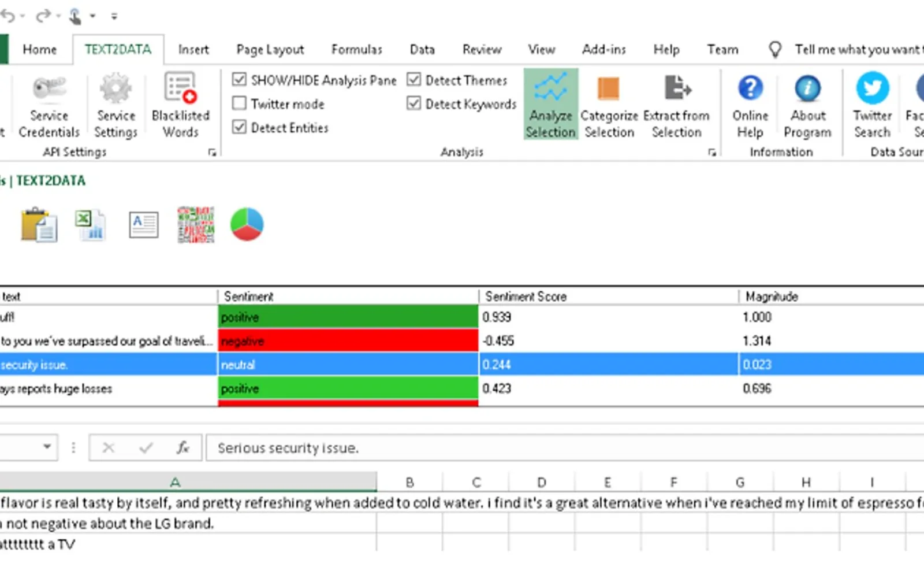The width and height of the screenshot is (924, 578).
Task: Switch to the Page Layout tab
Action: (x=270, y=50)
